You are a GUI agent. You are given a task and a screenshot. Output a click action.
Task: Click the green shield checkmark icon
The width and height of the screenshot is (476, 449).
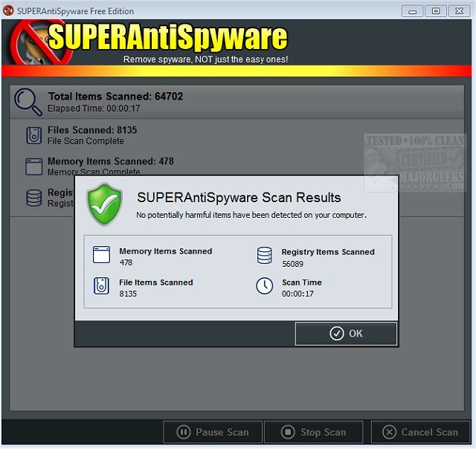pos(104,204)
